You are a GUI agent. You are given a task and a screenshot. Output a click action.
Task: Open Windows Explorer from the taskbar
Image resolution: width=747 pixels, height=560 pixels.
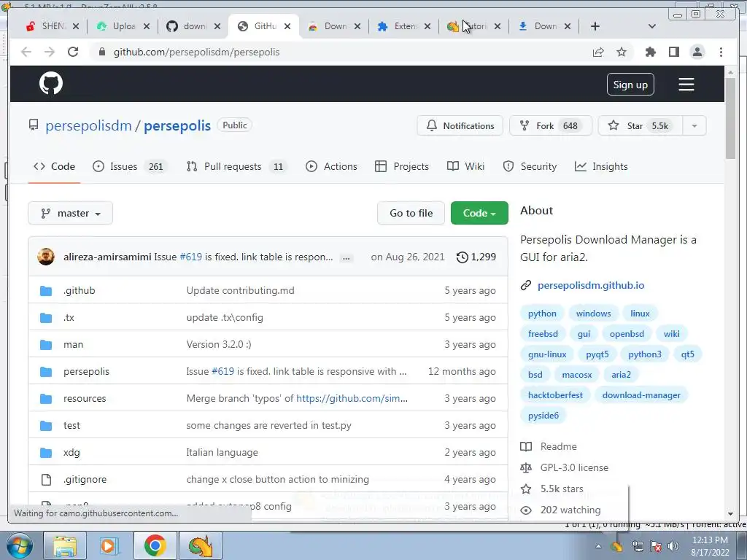pyautogui.click(x=65, y=545)
